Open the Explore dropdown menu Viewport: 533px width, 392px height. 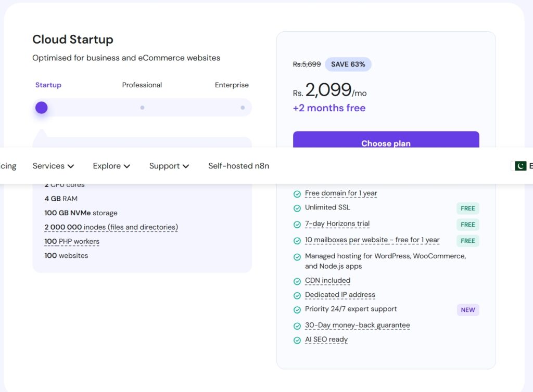[x=111, y=166]
